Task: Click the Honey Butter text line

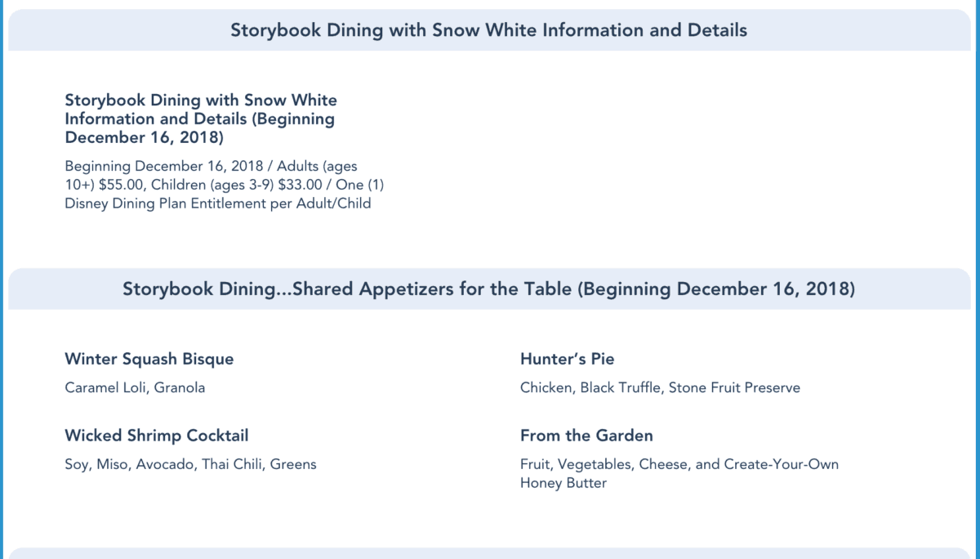Action: 563,483
